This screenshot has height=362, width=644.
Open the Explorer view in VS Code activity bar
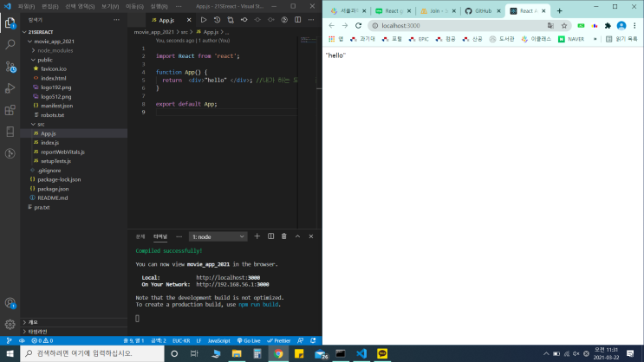tap(10, 23)
